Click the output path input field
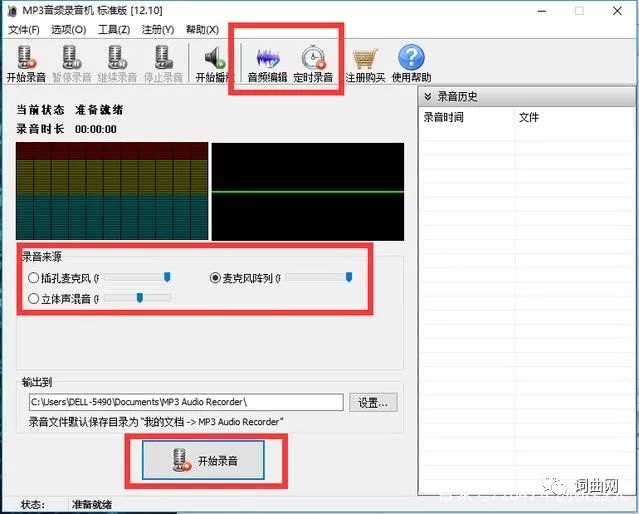This screenshot has width=639, height=514. (x=186, y=402)
